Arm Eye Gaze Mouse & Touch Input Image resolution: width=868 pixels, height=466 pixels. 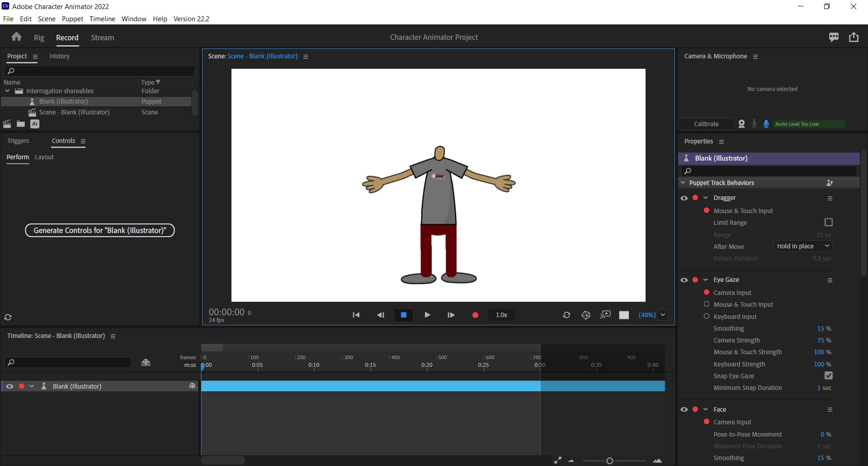pyautogui.click(x=707, y=304)
